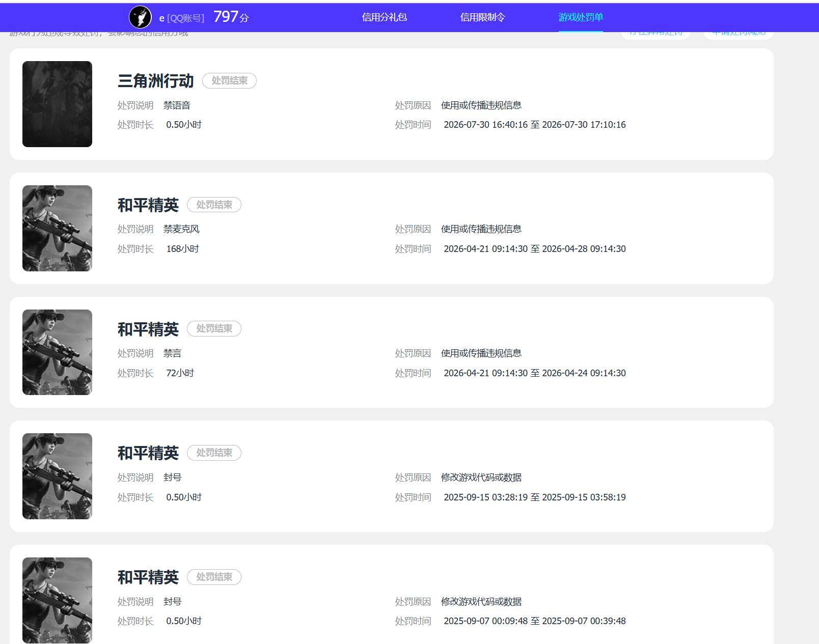Click the user avatar icon in header
This screenshot has height=644, width=819.
[x=140, y=17]
